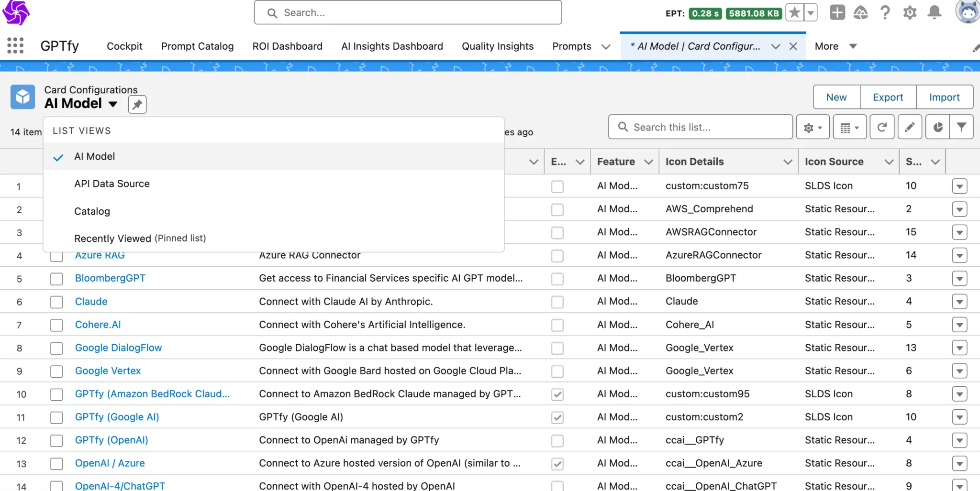Open Feature column menu chevron

pyautogui.click(x=648, y=162)
